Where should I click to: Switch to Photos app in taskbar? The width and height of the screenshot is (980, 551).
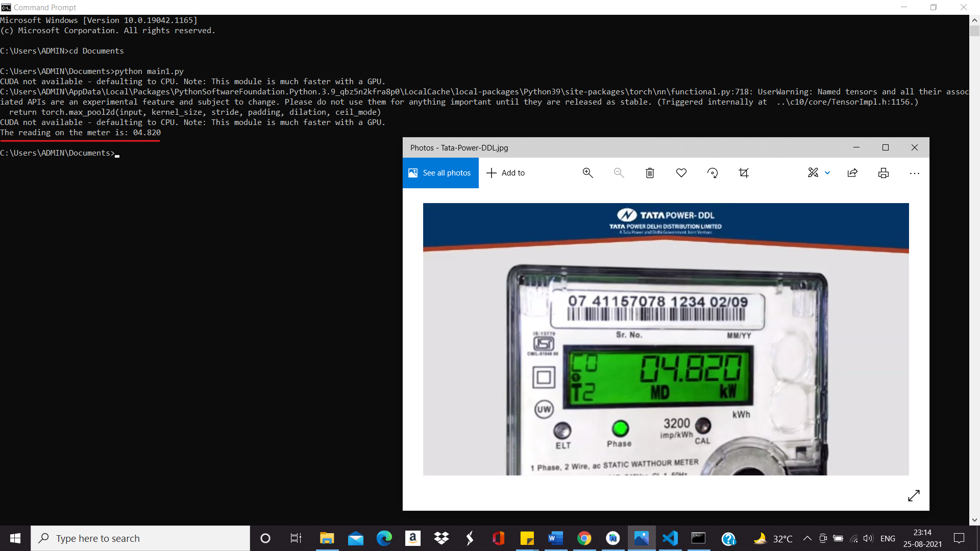[x=642, y=538]
